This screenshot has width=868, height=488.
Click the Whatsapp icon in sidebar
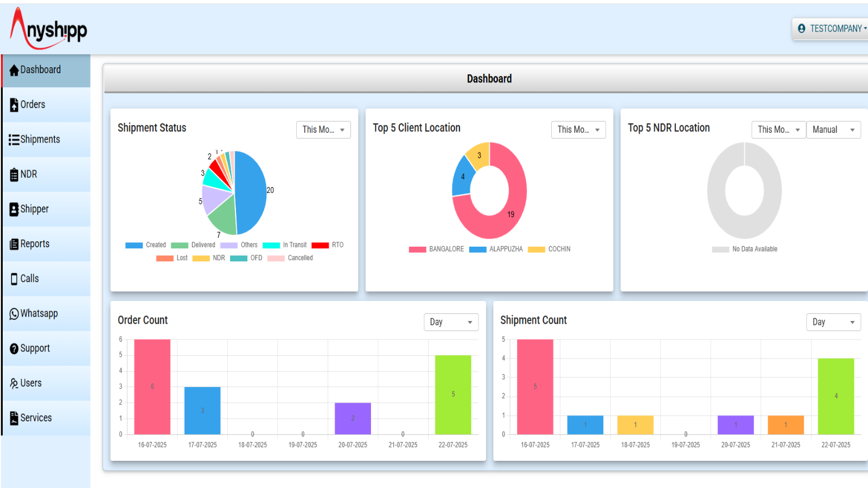click(x=14, y=314)
